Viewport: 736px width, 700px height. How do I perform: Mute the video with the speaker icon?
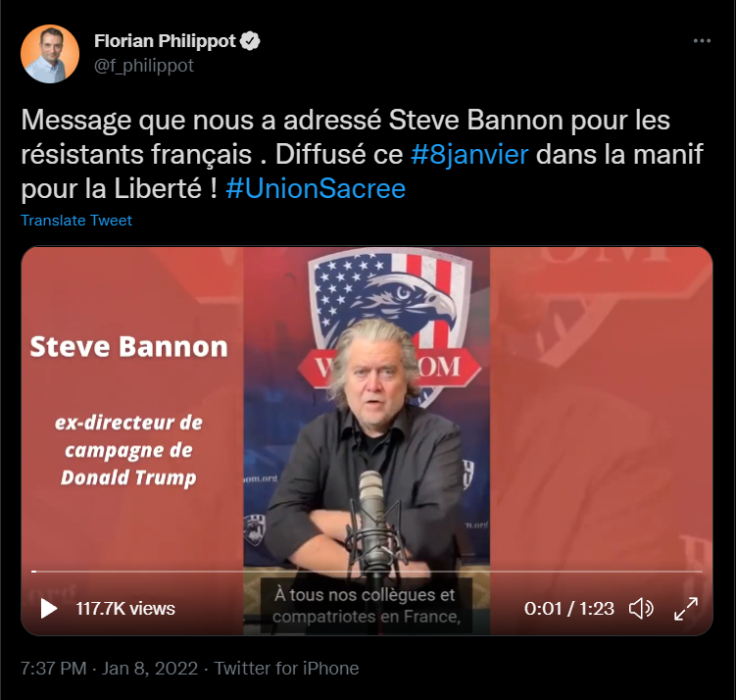point(641,609)
